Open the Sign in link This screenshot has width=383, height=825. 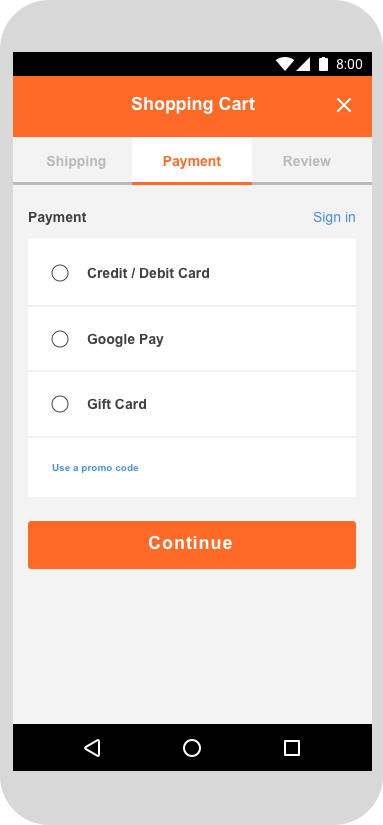tap(334, 217)
